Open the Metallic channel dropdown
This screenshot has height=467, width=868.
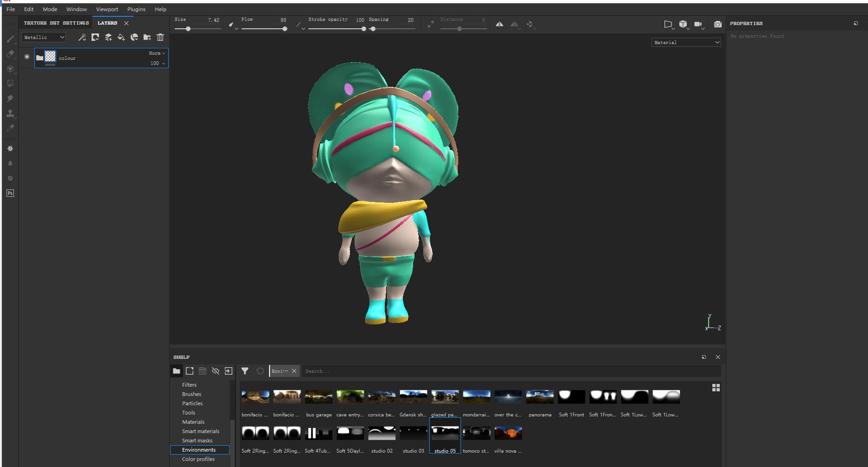pos(44,37)
